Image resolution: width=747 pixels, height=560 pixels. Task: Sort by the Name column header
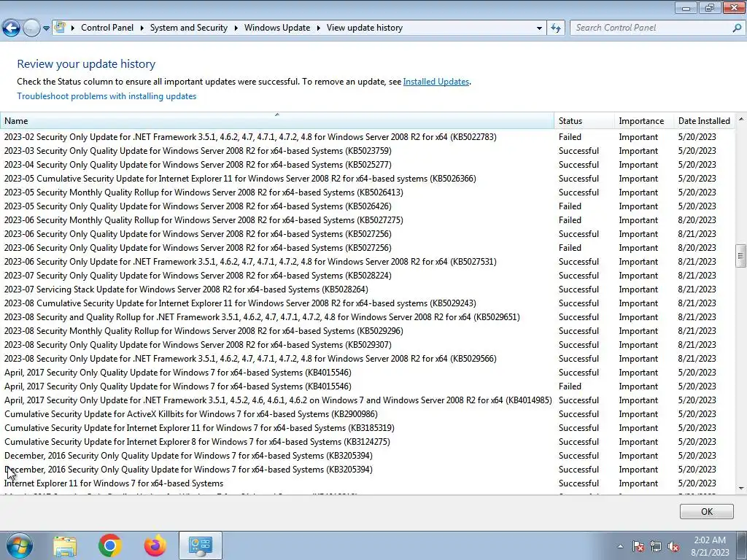(276, 121)
